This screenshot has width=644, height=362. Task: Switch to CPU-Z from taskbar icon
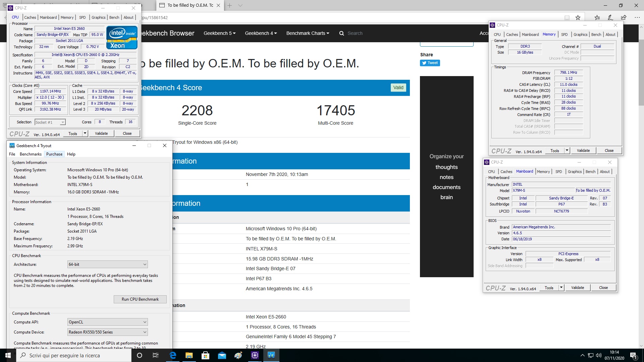(x=255, y=355)
